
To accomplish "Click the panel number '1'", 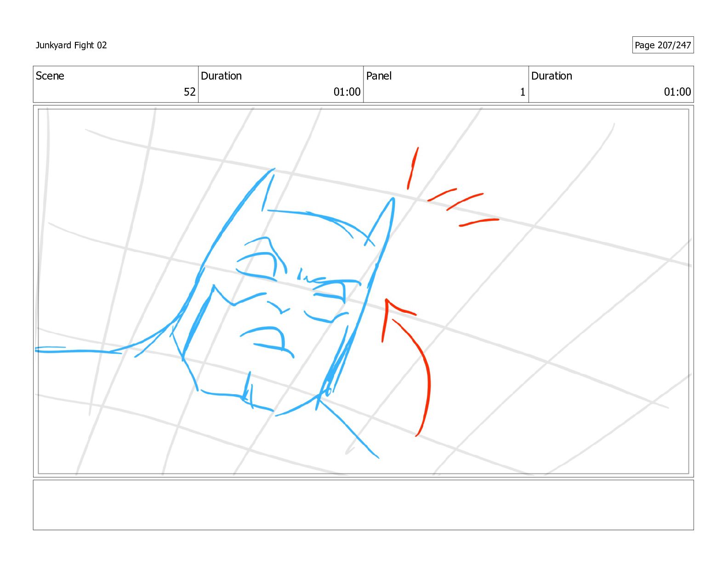I will [523, 92].
